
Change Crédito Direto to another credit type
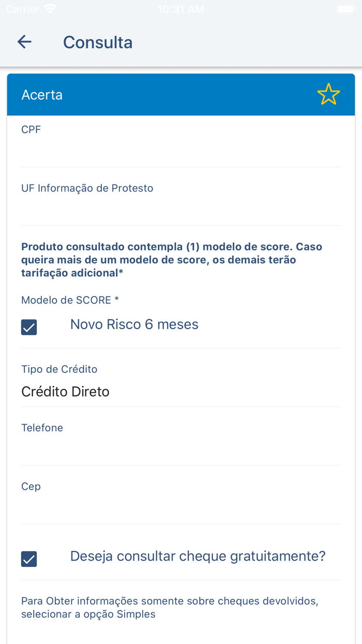pyautogui.click(x=65, y=392)
